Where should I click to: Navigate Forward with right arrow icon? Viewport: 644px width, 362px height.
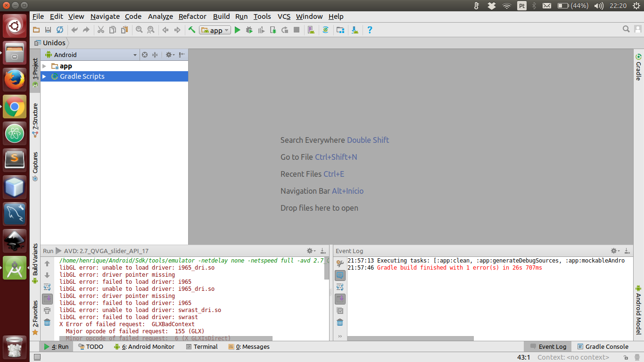tap(177, 30)
